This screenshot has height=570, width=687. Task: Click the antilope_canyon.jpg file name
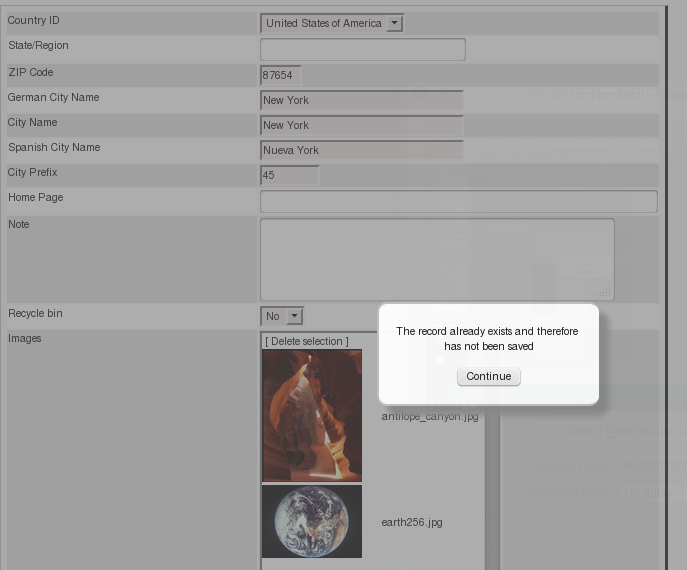tap(429, 416)
